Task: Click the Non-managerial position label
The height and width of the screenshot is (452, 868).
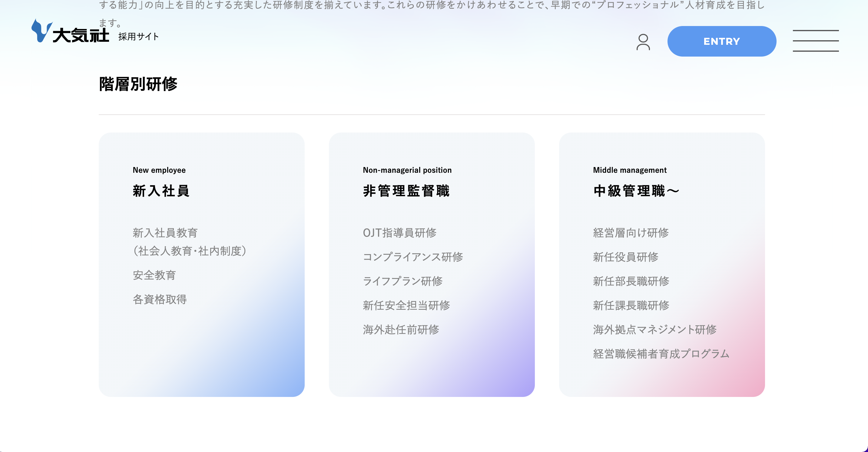Action: point(407,170)
